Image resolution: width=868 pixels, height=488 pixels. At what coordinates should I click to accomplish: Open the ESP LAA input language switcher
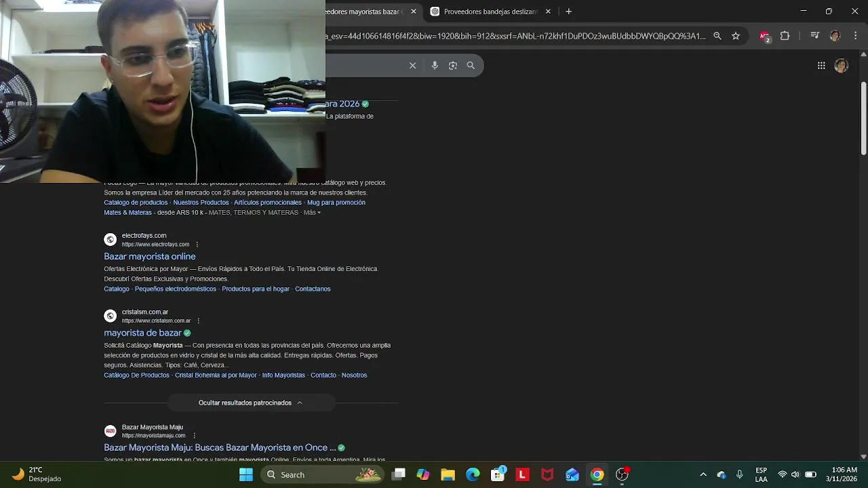[x=761, y=474]
